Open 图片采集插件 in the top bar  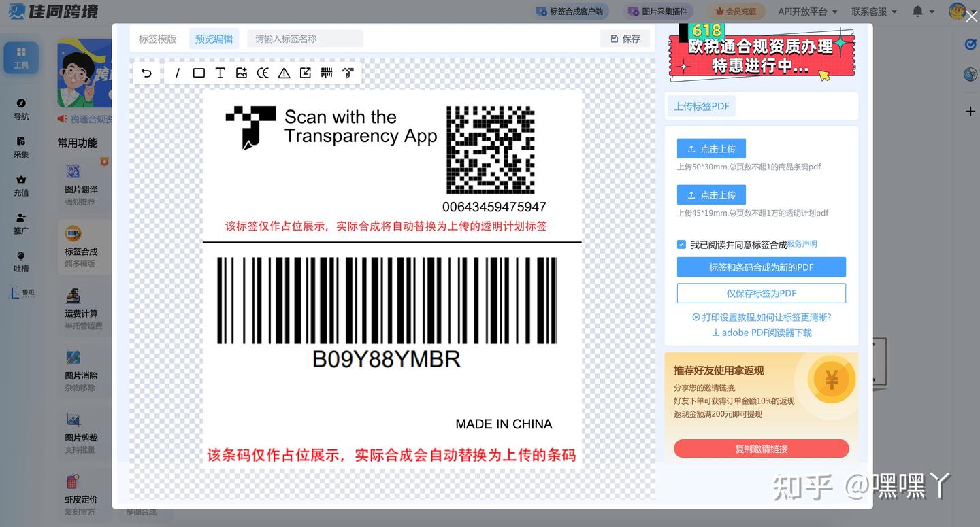(658, 12)
